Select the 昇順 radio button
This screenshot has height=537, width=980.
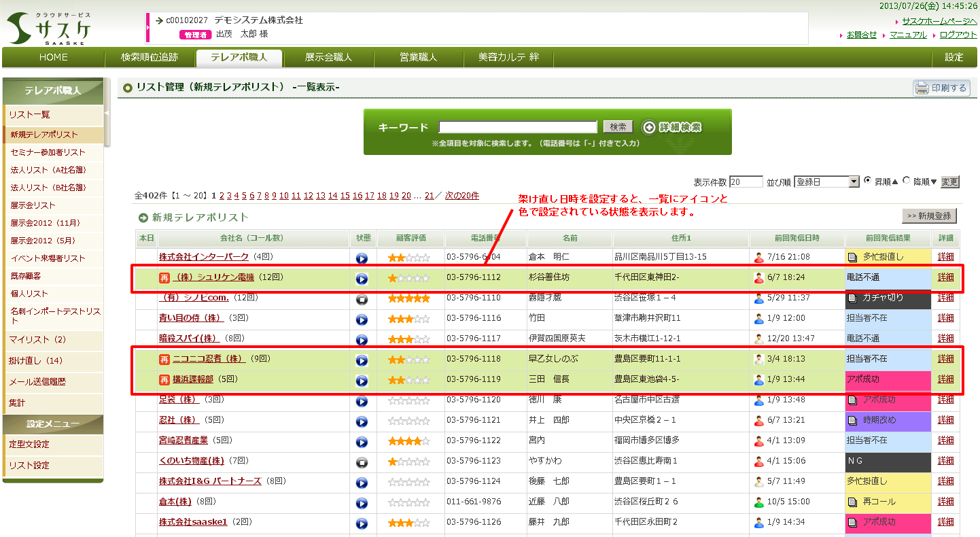pyautogui.click(x=868, y=181)
